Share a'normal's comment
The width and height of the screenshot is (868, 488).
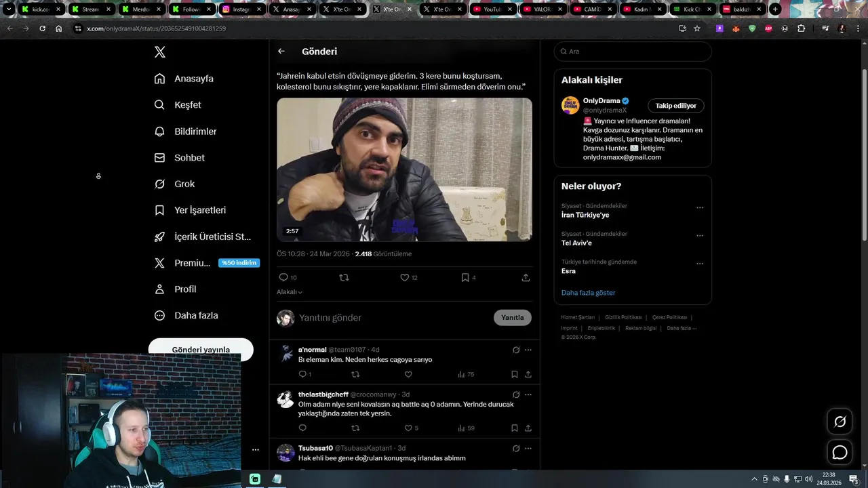528,374
